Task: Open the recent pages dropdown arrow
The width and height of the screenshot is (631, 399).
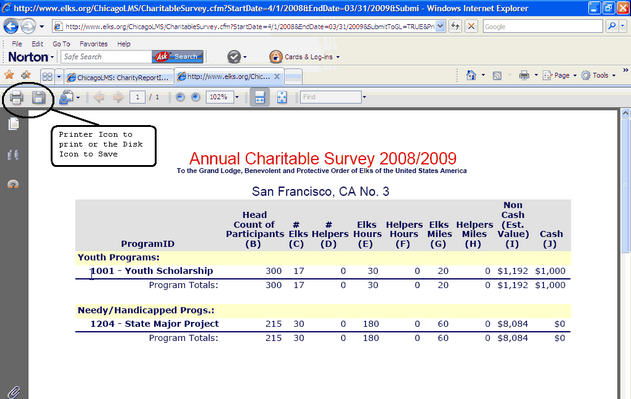Action: (41, 27)
